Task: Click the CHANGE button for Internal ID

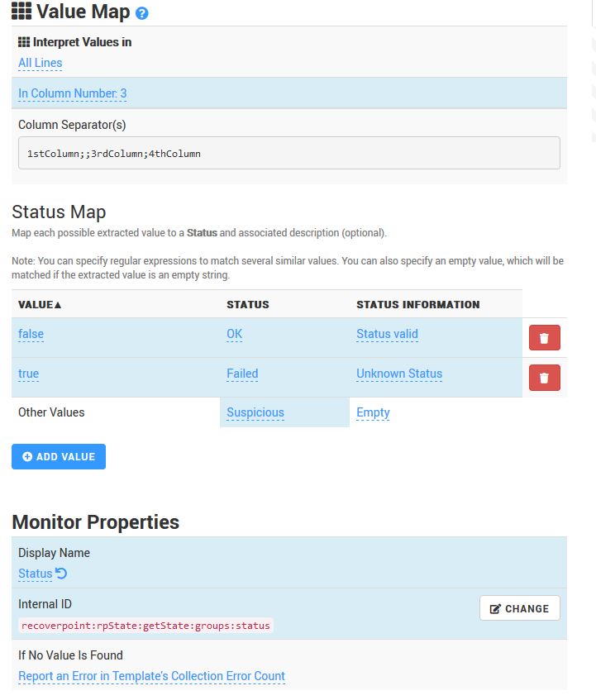Action: (519, 608)
